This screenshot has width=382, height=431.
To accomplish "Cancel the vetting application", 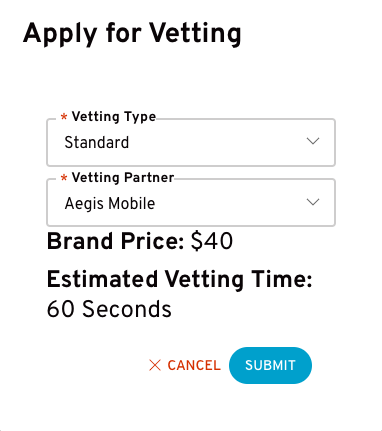I will click(x=185, y=365).
